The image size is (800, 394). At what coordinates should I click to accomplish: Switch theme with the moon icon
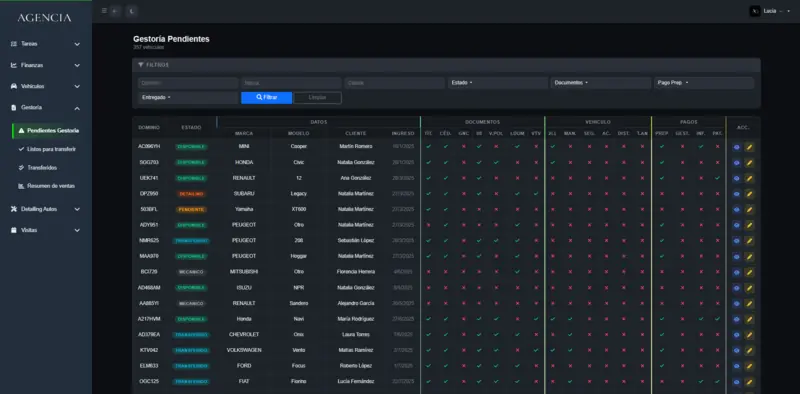click(132, 11)
